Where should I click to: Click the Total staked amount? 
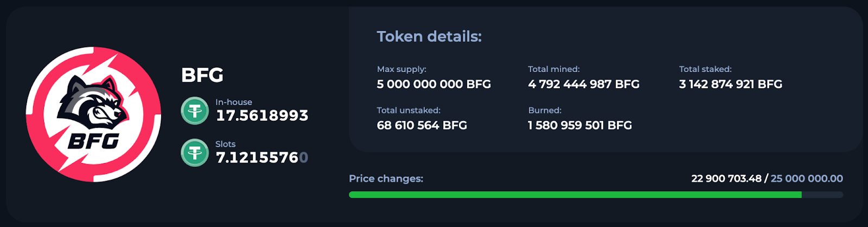[730, 84]
